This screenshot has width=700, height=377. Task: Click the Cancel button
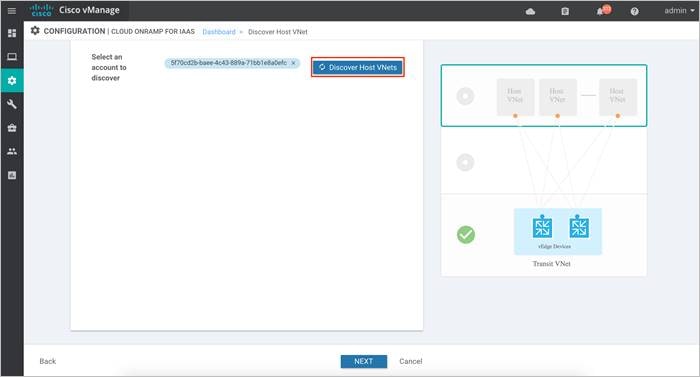point(411,361)
